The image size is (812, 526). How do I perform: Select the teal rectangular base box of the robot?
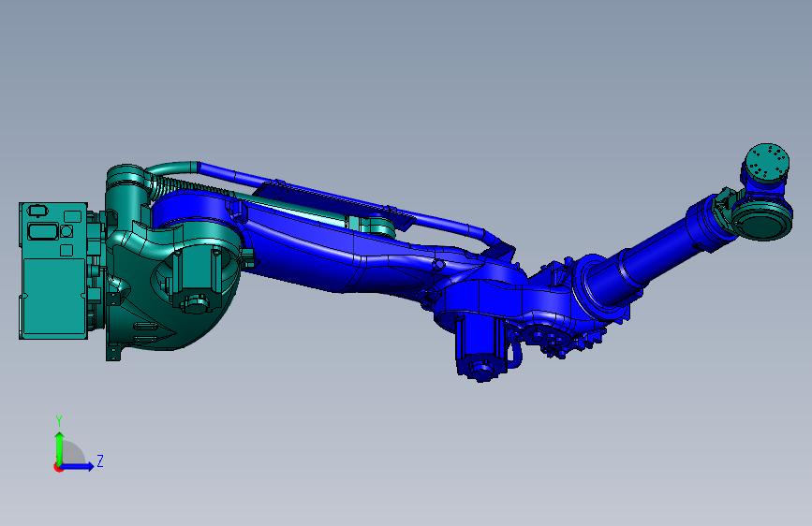click(x=53, y=271)
